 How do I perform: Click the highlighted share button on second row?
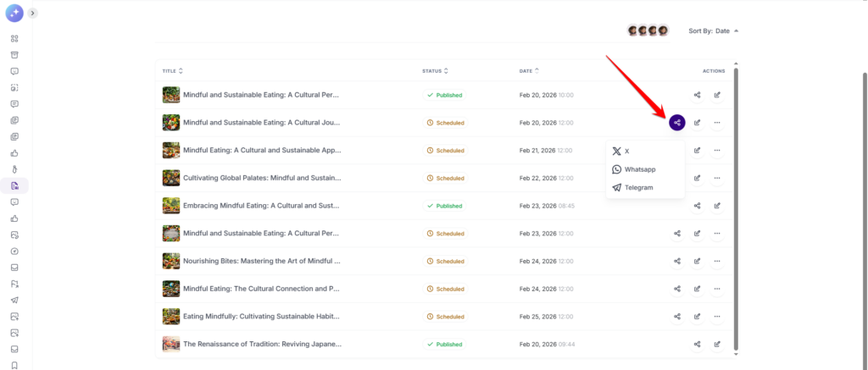[x=676, y=123]
